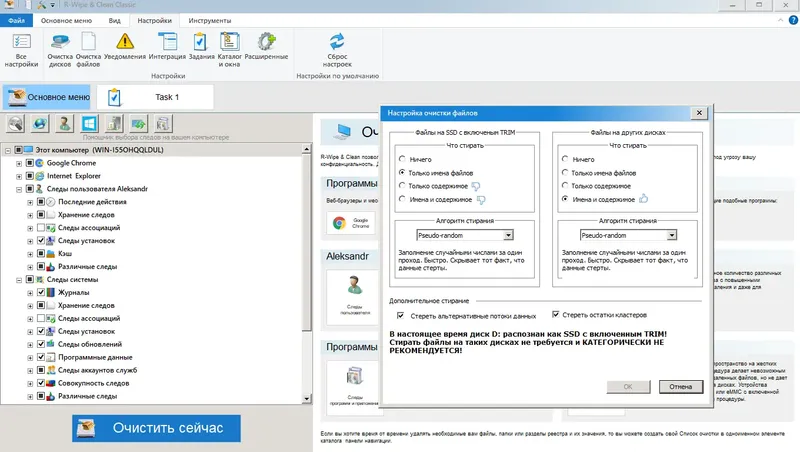Open the Файл menu

[x=16, y=20]
